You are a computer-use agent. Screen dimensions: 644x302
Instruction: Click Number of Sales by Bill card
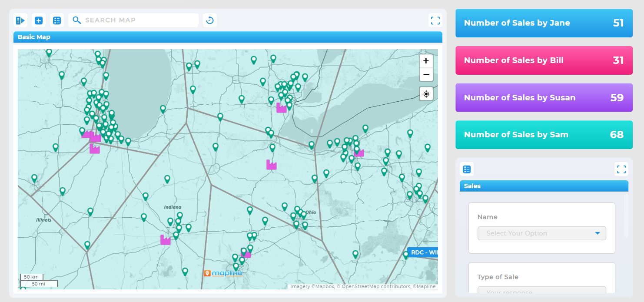pos(544,60)
